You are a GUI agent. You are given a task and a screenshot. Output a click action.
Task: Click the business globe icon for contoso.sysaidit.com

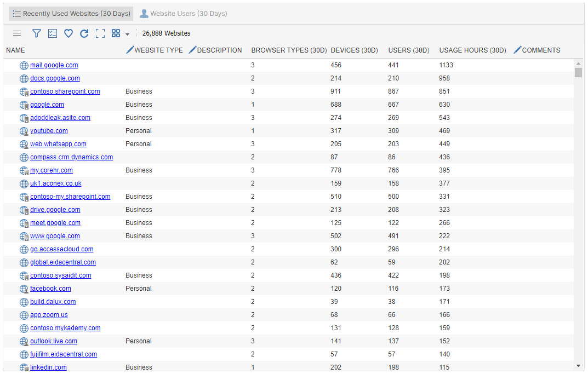24,275
